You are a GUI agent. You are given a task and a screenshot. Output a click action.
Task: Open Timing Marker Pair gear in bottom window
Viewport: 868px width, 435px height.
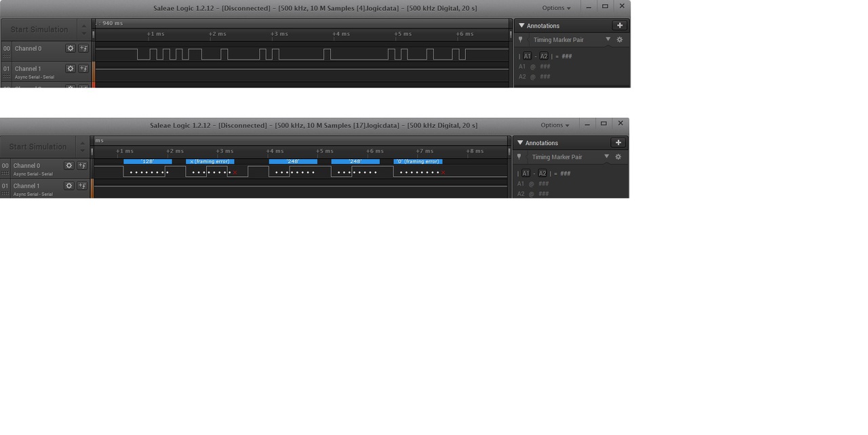[x=618, y=157]
